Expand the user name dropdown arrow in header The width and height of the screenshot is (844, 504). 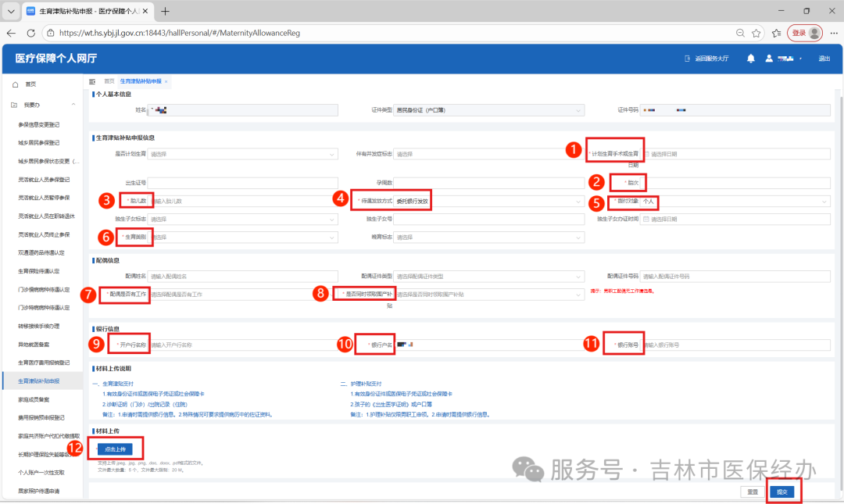point(800,58)
